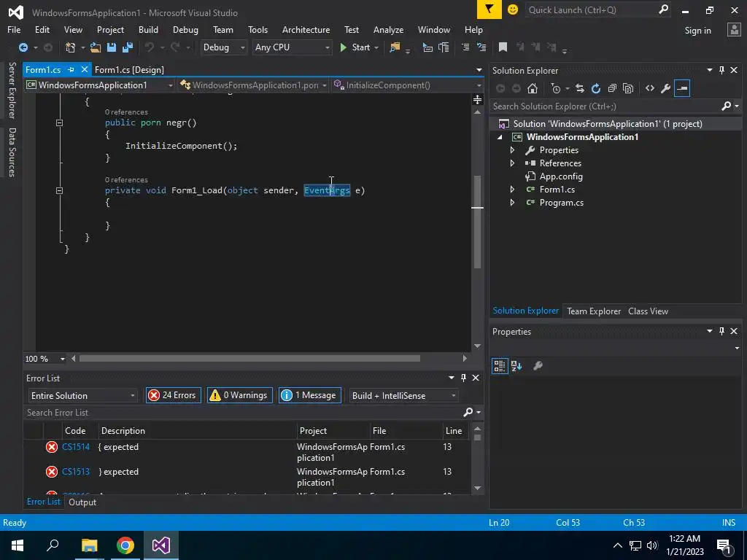Screen dimensions: 747x560
Task: Switch to Class View tab
Action: [x=648, y=311]
